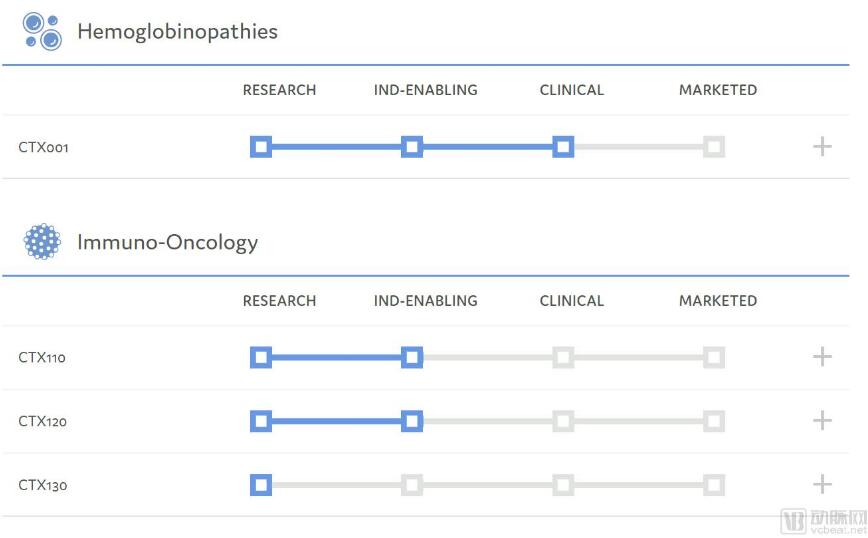
Task: Click the Hemoglobinopathies blood cells icon
Action: (x=42, y=31)
